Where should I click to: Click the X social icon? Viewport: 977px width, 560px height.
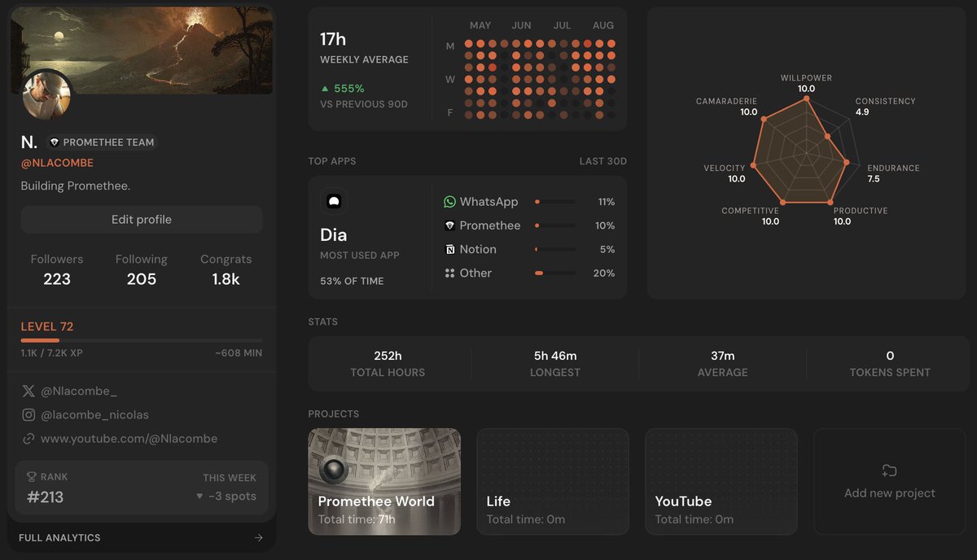pyautogui.click(x=28, y=391)
